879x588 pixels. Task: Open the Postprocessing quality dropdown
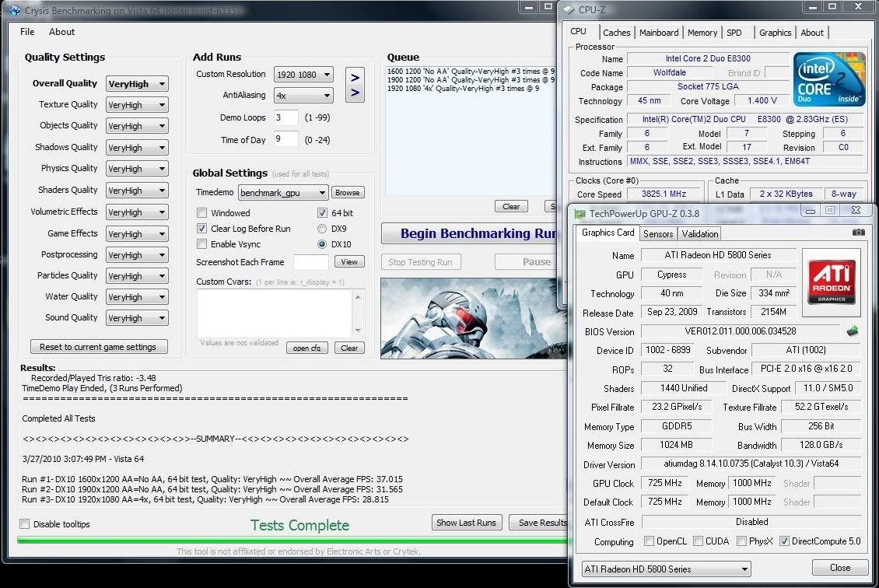[x=137, y=255]
